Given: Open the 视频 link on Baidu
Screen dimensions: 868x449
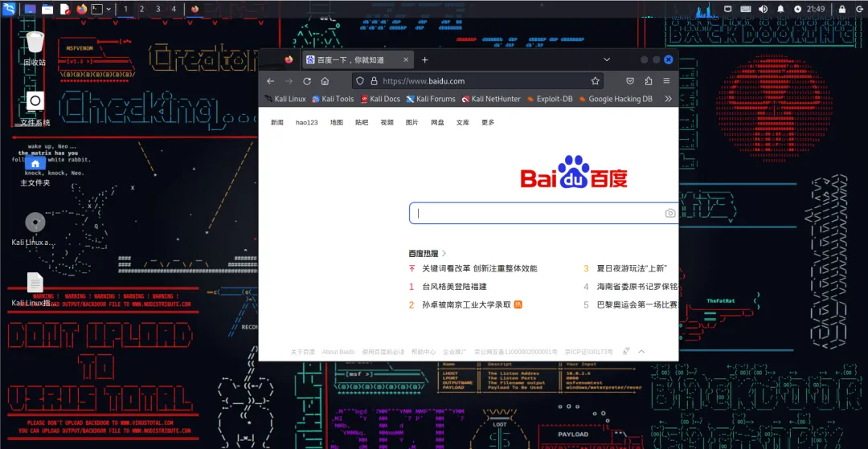Looking at the screenshot, I should point(387,123).
